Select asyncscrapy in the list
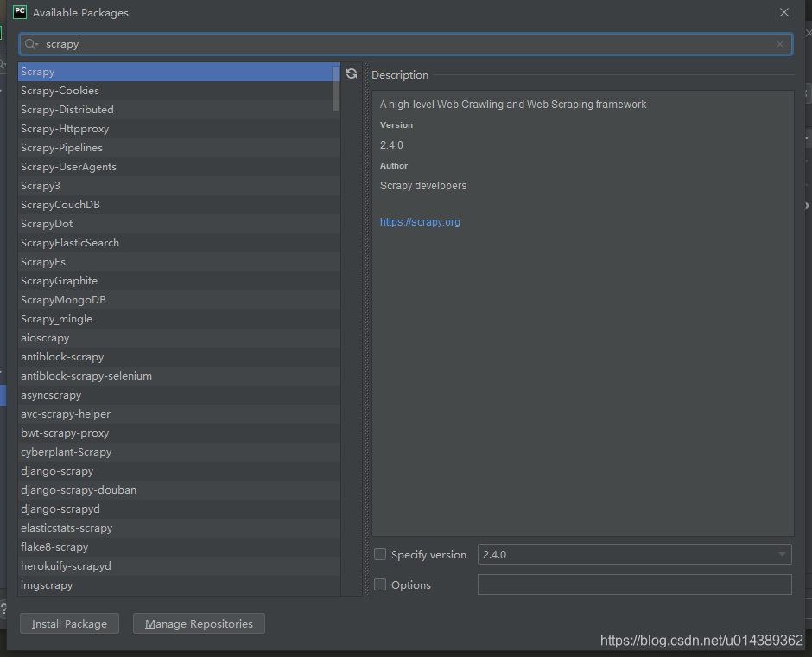812x657 pixels. pos(179,395)
